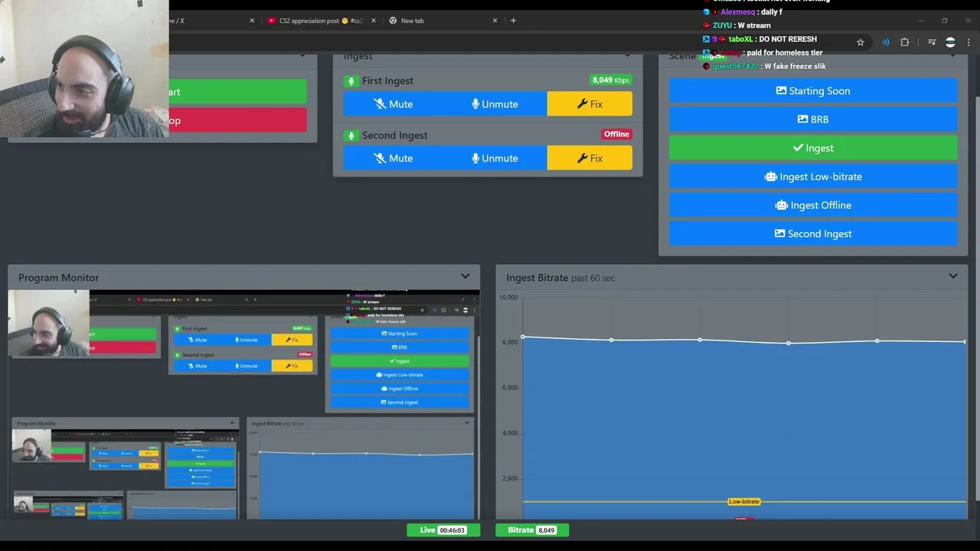
Task: Click the First Ingest microphone status icon
Action: pyautogui.click(x=351, y=81)
